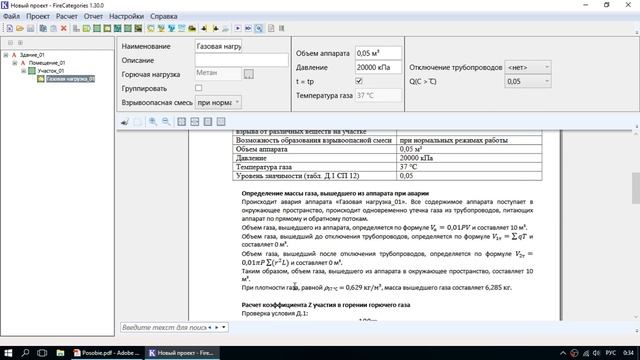Select Здание_01 in the project tree

point(32,55)
